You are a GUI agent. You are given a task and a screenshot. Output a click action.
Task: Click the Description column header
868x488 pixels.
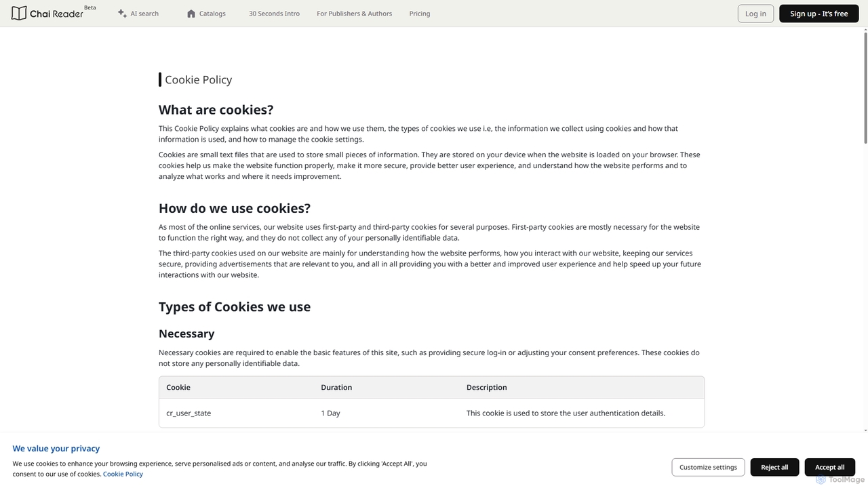(x=486, y=388)
